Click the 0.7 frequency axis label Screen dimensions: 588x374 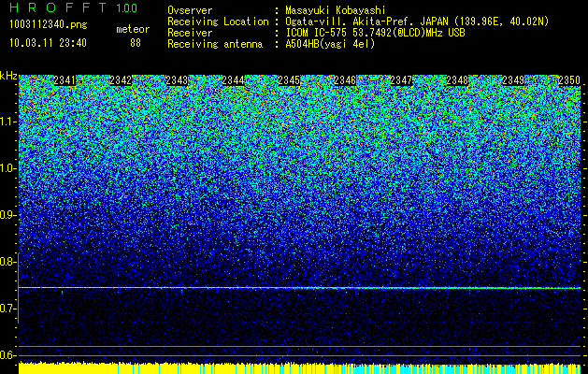8,309
